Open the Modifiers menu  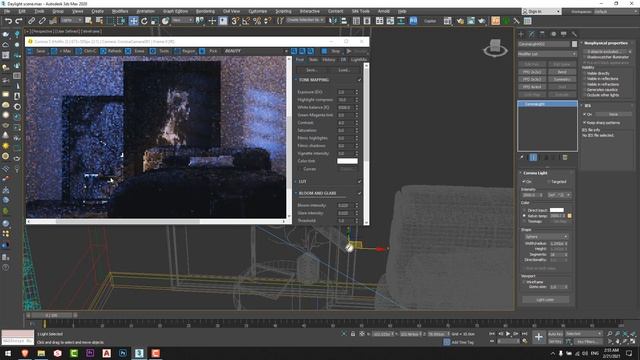point(120,11)
